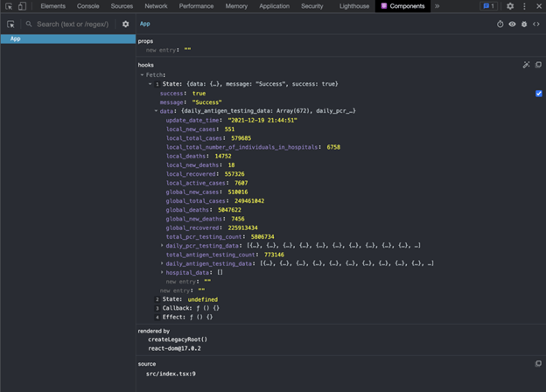Toggle the device toolbar icon
The width and height of the screenshot is (546, 392).
click(x=22, y=6)
